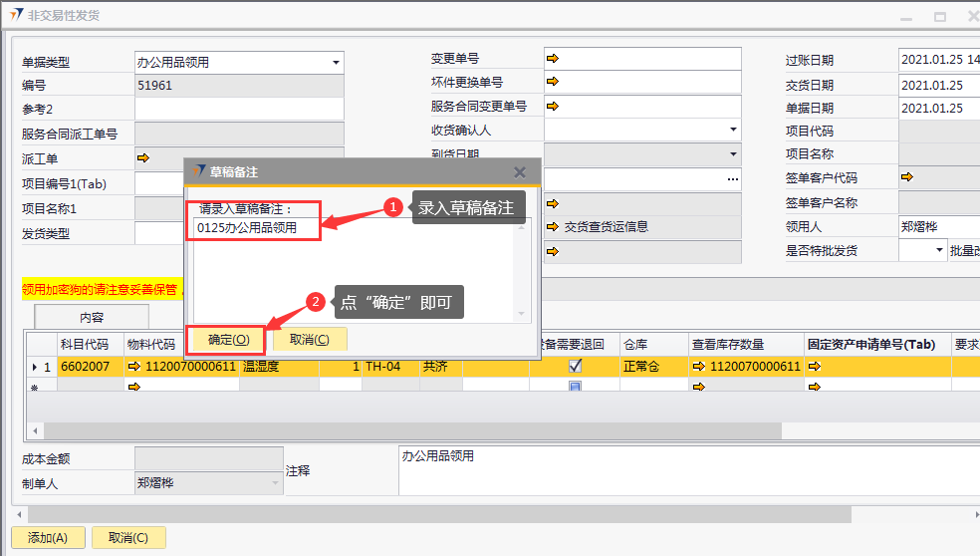980x556 pixels.
Task: Toggle the checkbox in the empty new grid row
Action: pyautogui.click(x=575, y=386)
